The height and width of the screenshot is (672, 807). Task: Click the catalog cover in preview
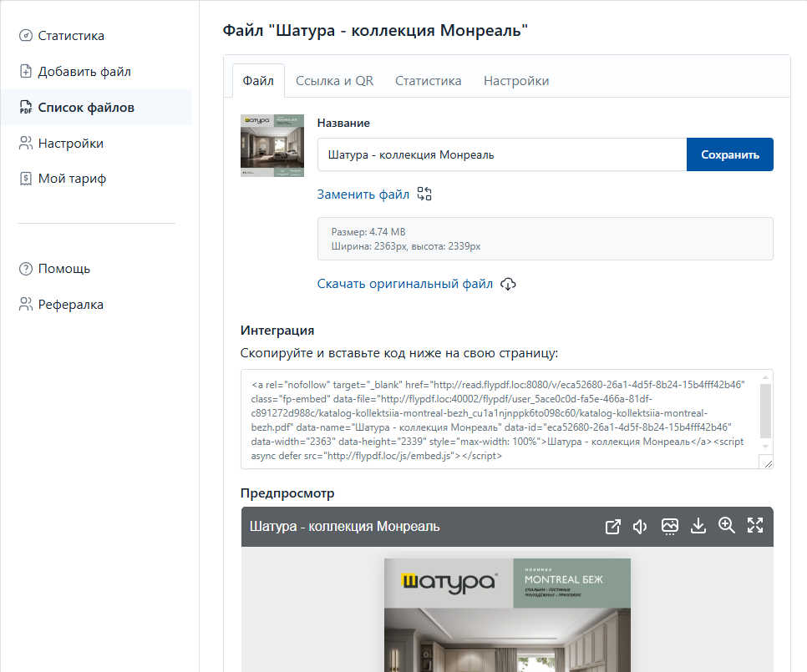[x=507, y=615]
